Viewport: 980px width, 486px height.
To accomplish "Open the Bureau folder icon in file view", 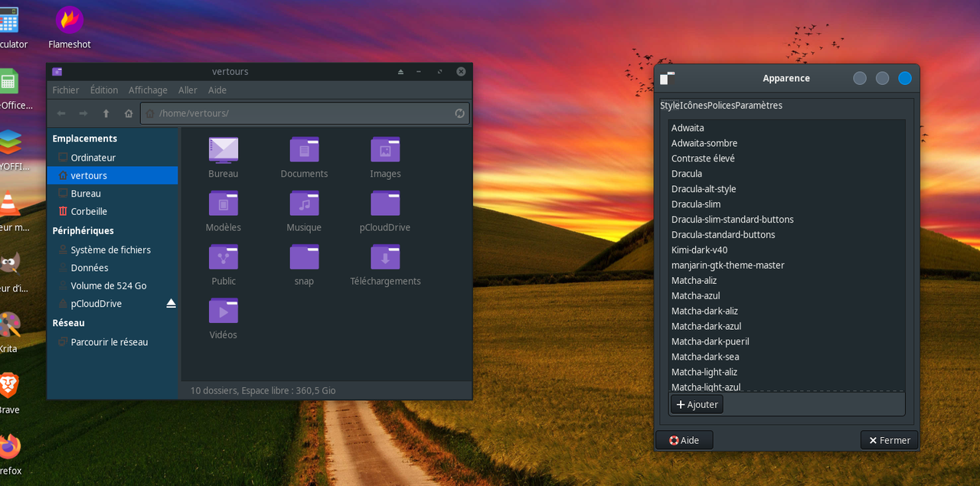I will pyautogui.click(x=224, y=150).
